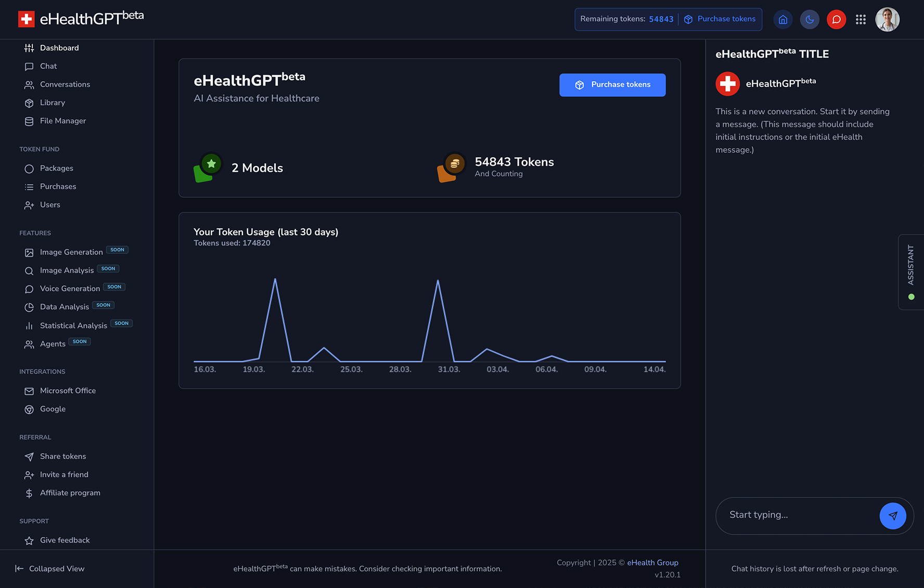The image size is (924, 588).
Task: Toggle dark mode with the moon icon
Action: (x=810, y=20)
